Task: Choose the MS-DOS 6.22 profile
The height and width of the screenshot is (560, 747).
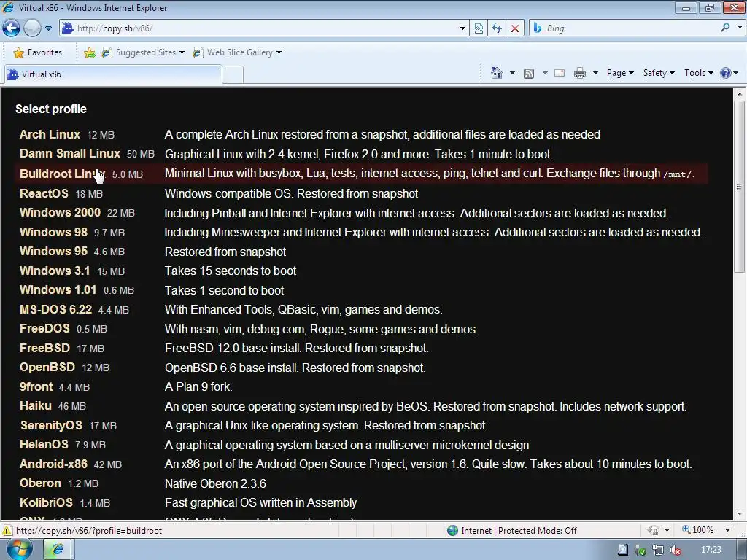Action: click(x=55, y=309)
